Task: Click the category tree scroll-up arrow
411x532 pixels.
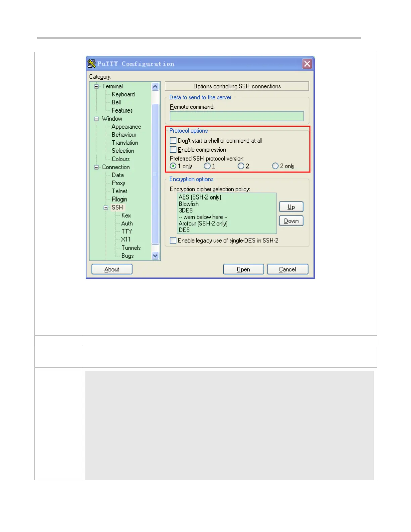Action: click(155, 86)
